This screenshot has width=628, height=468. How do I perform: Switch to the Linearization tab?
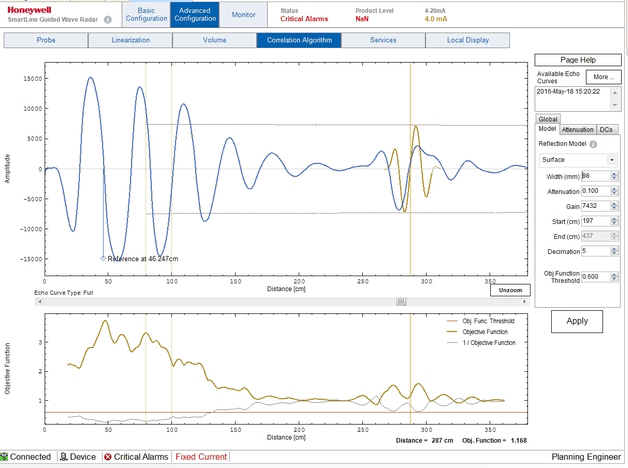129,41
